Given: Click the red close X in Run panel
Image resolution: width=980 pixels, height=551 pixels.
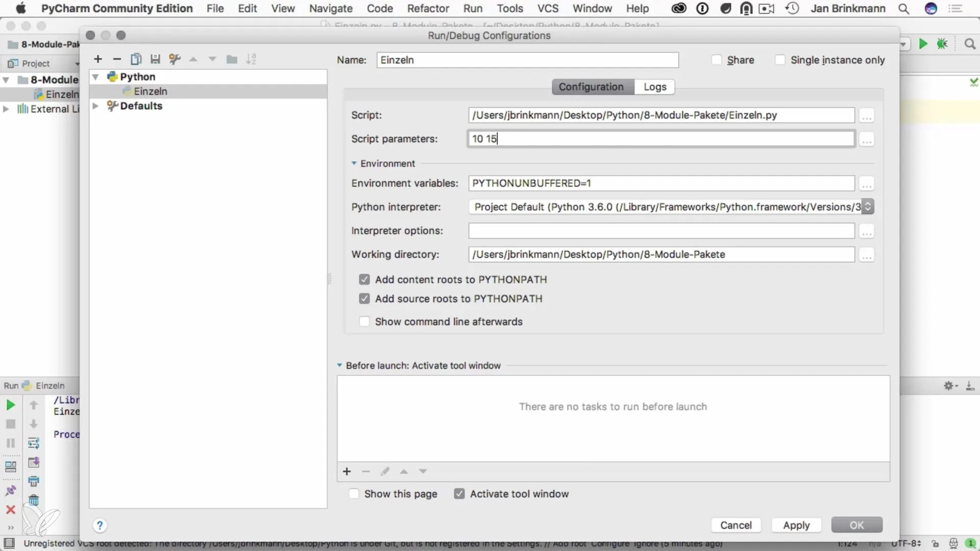Looking at the screenshot, I should [10, 510].
